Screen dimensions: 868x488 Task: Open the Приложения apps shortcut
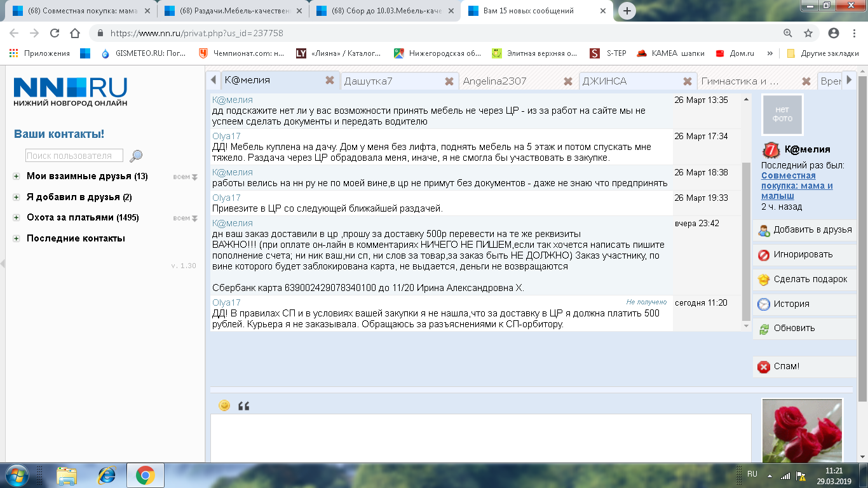point(39,53)
